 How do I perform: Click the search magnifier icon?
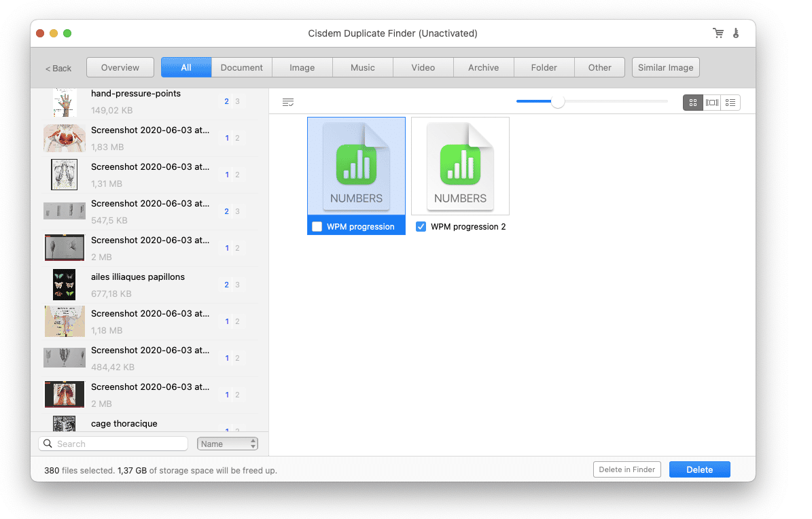48,444
